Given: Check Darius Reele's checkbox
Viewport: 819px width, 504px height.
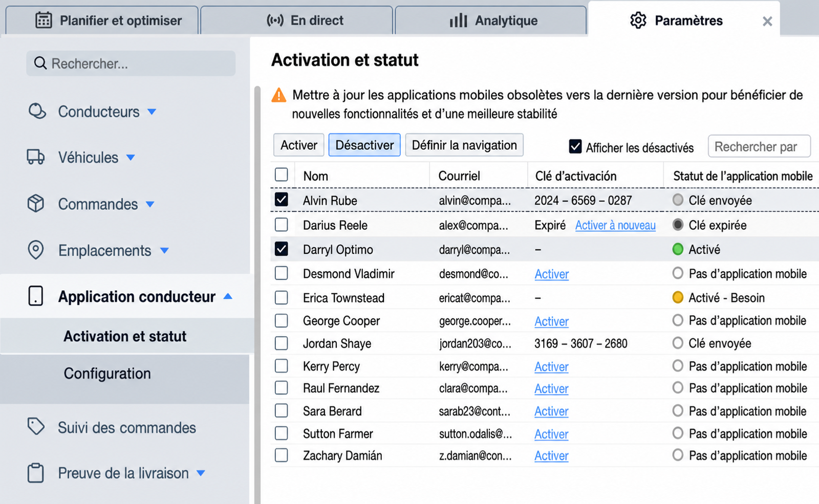Looking at the screenshot, I should click(x=282, y=225).
